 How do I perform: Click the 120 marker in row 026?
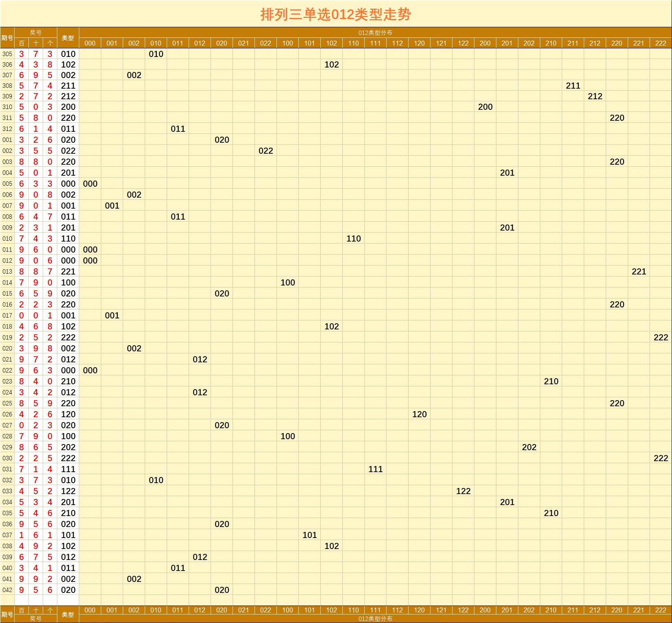pos(420,414)
